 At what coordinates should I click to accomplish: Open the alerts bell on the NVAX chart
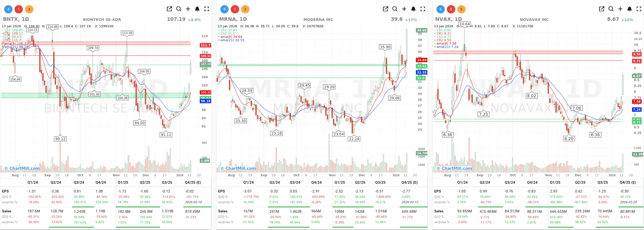pos(630,9)
